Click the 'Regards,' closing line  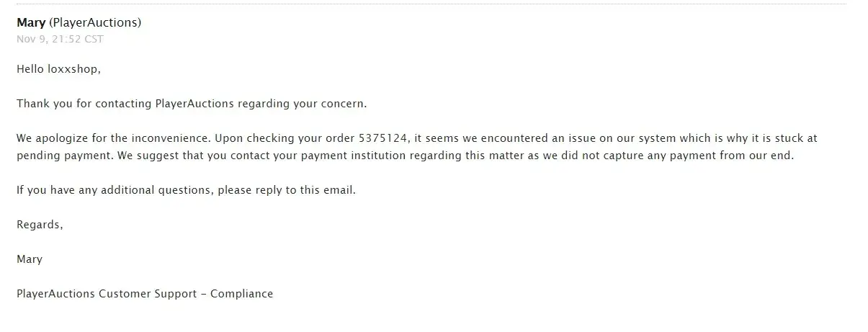[40, 225]
